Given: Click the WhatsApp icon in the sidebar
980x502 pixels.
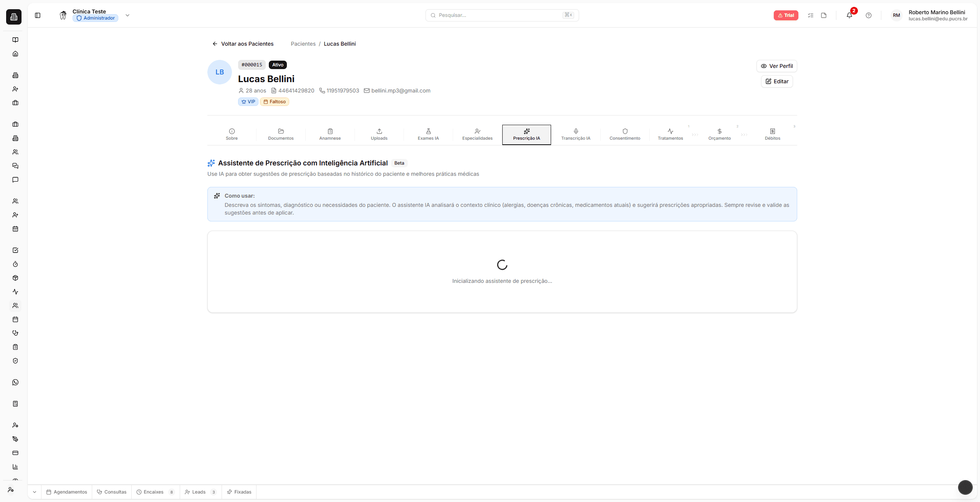Looking at the screenshot, I should coord(15,382).
